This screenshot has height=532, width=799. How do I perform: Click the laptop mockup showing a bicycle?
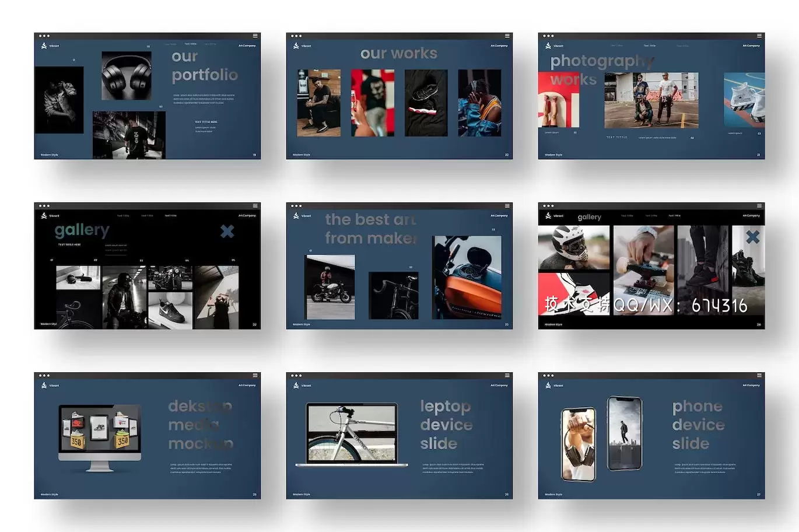click(352, 435)
